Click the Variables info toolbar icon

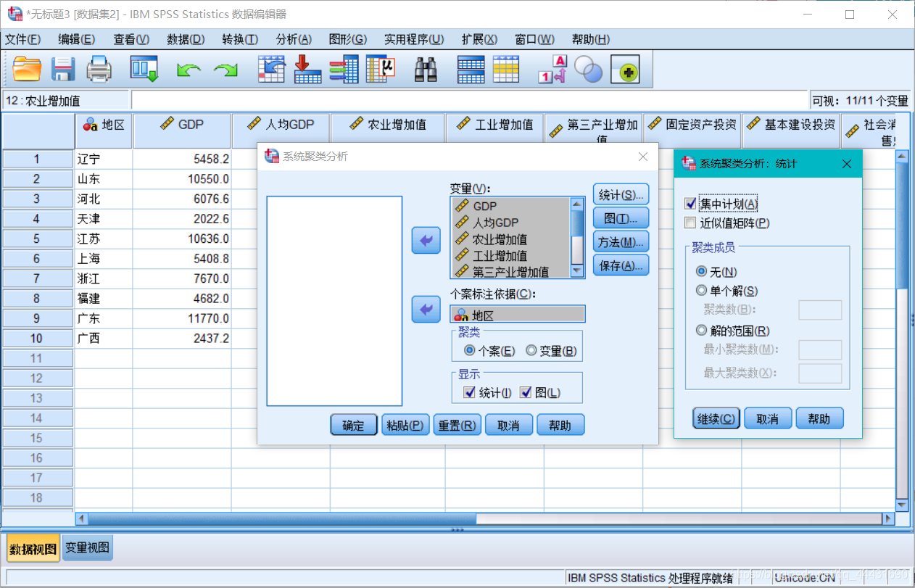coord(344,70)
